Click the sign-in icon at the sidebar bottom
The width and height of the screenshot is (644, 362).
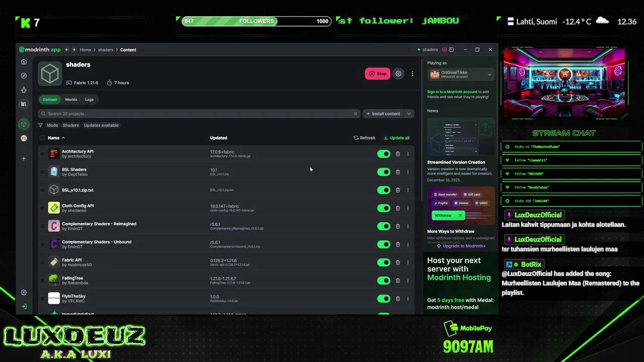click(24, 307)
